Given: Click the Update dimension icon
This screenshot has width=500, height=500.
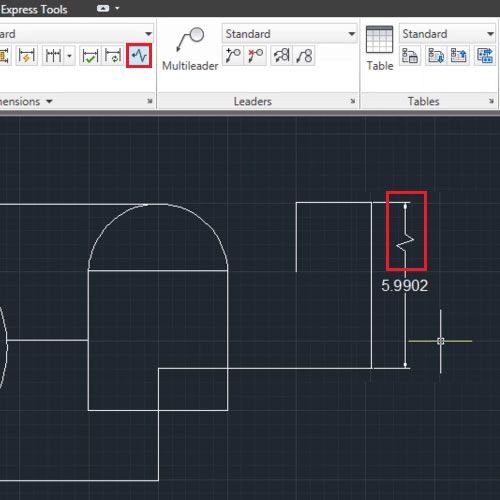Looking at the screenshot, I should pyautogui.click(x=113, y=55).
